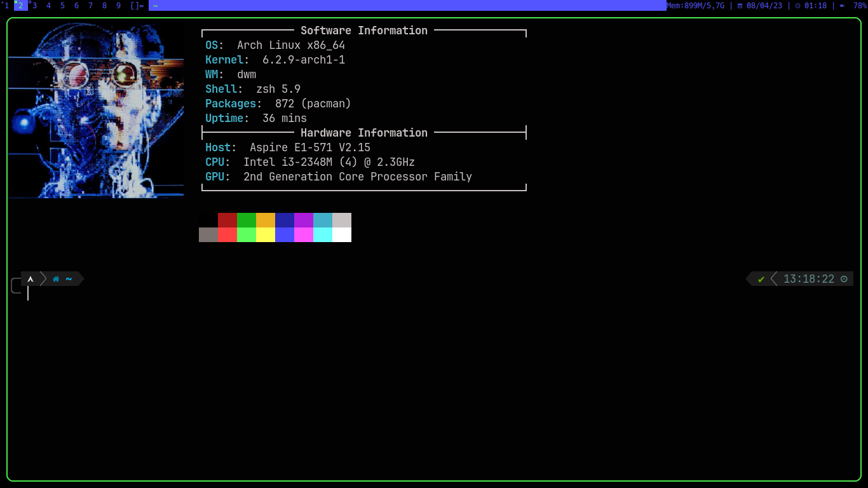868x488 pixels.
Task: Click the bright green color block
Action: [x=247, y=234]
